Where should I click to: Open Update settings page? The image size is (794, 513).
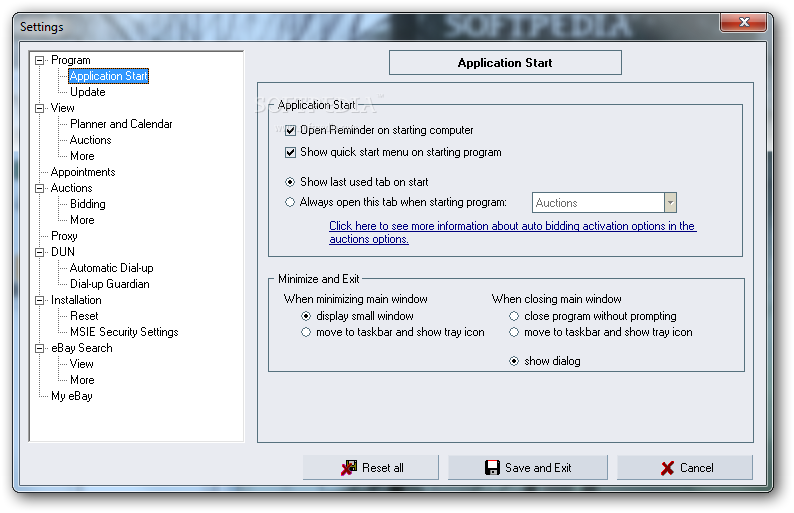(x=88, y=92)
